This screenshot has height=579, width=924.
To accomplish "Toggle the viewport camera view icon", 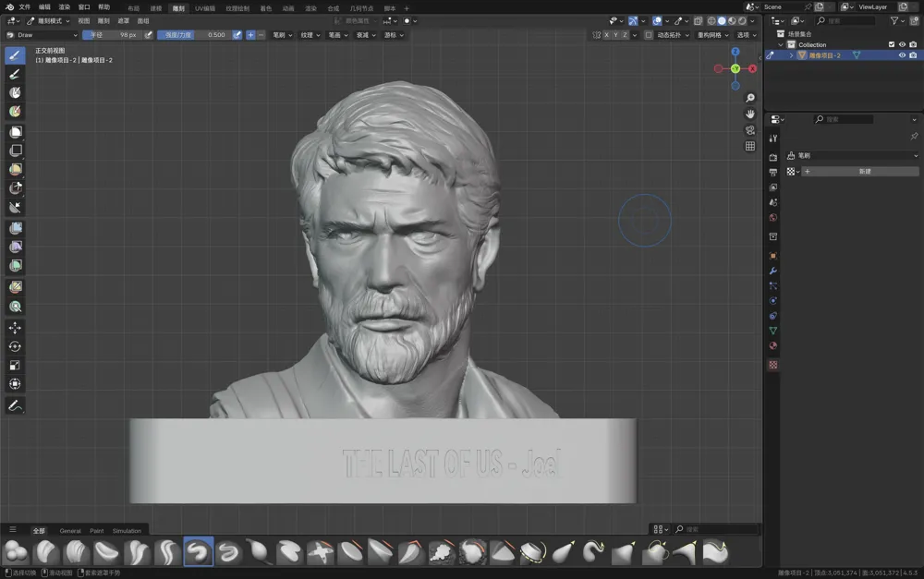I will [x=750, y=129].
